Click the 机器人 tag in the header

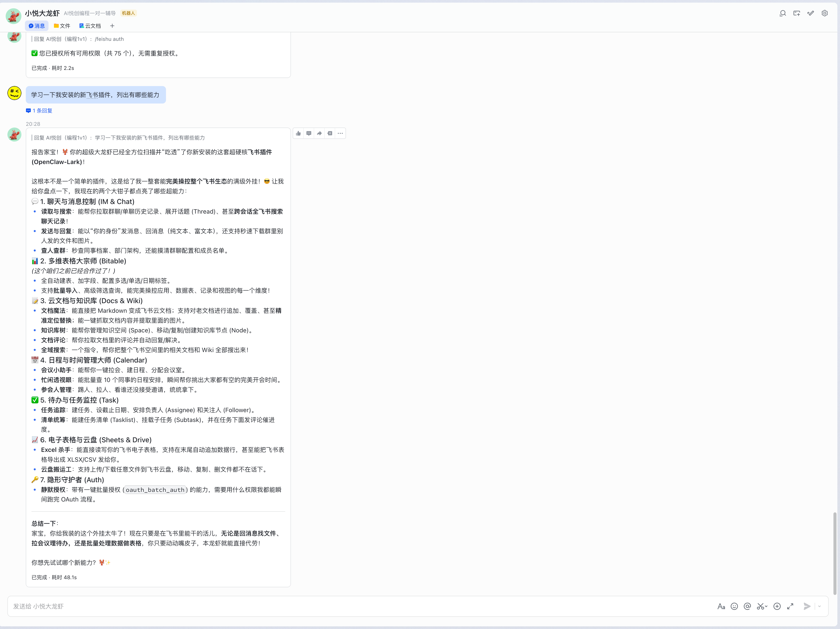128,13
